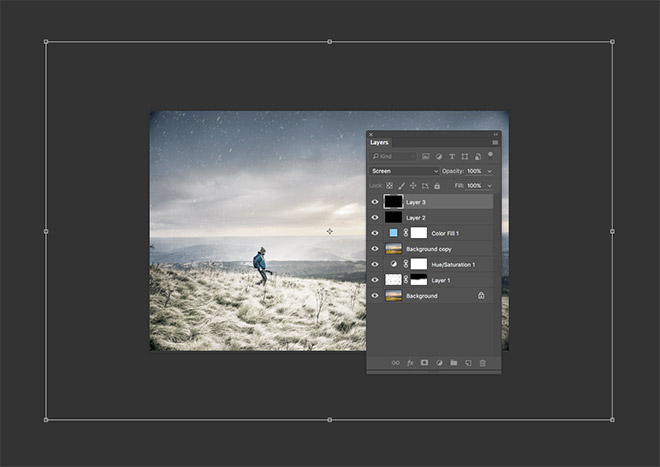Screen dimensions: 660x467
Task: Hide the Hue/Saturation 1 adjustment layer
Action: coord(375,264)
